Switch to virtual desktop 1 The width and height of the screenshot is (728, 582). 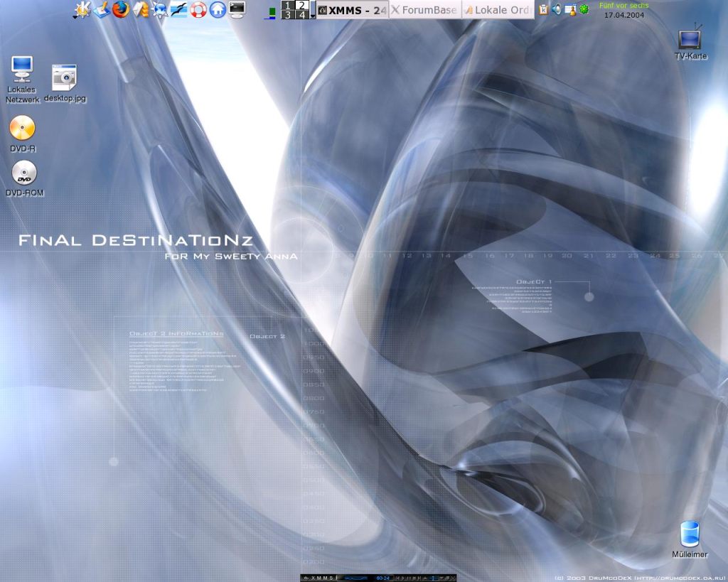tap(288, 5)
